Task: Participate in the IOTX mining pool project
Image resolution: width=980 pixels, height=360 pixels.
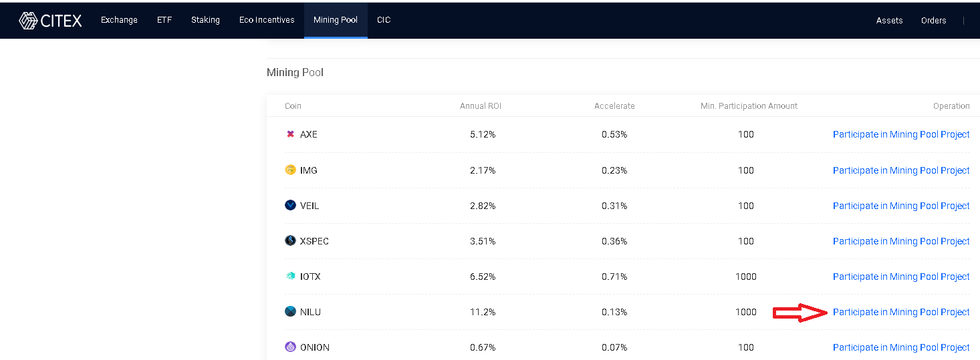Action: pos(901,277)
